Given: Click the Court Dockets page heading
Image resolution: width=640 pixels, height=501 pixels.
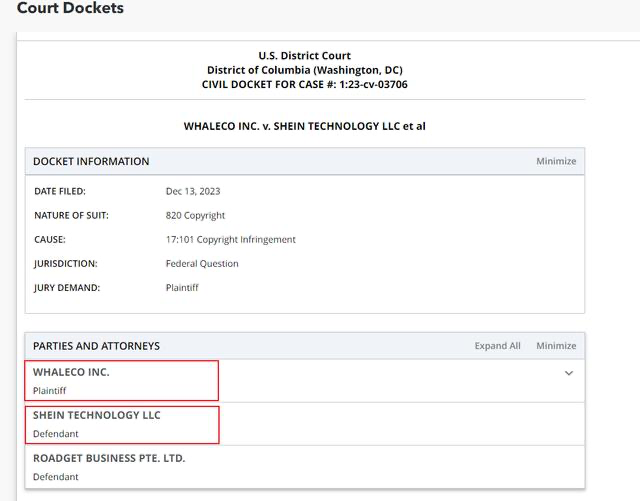Looking at the screenshot, I should click(x=70, y=9).
